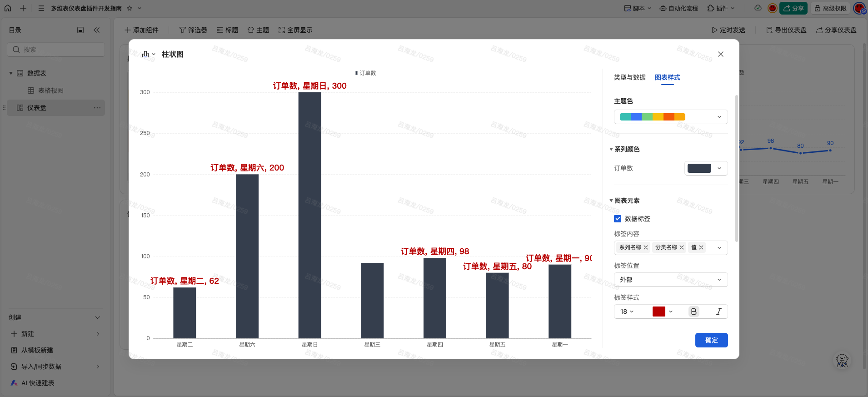Toggle bold label style button

[693, 312]
